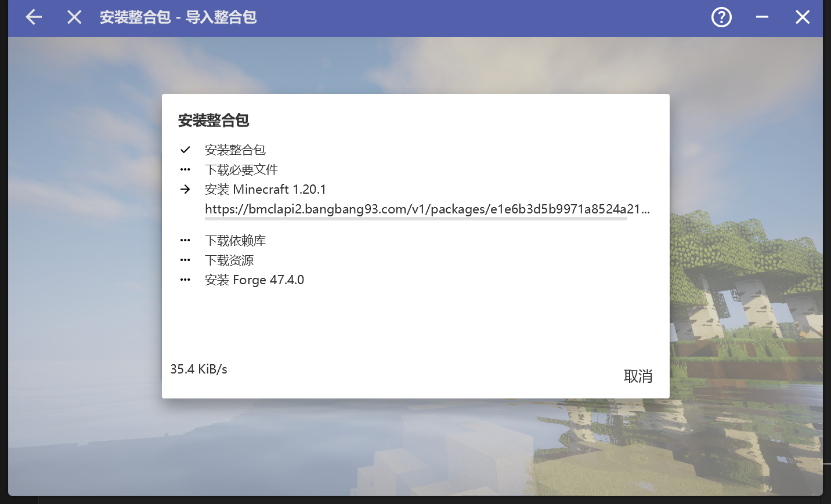Click the ellipsis icon beside 下载依赖库
The height and width of the screenshot is (504, 831).
pos(185,240)
